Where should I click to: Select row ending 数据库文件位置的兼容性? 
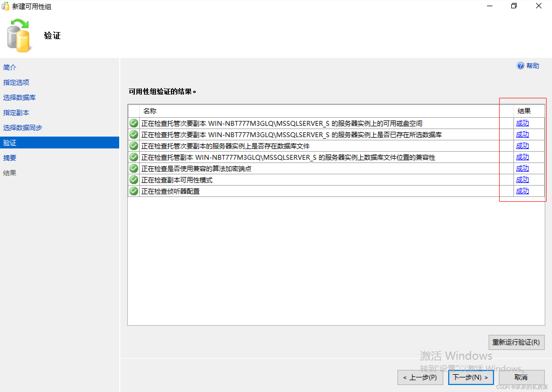click(x=336, y=157)
